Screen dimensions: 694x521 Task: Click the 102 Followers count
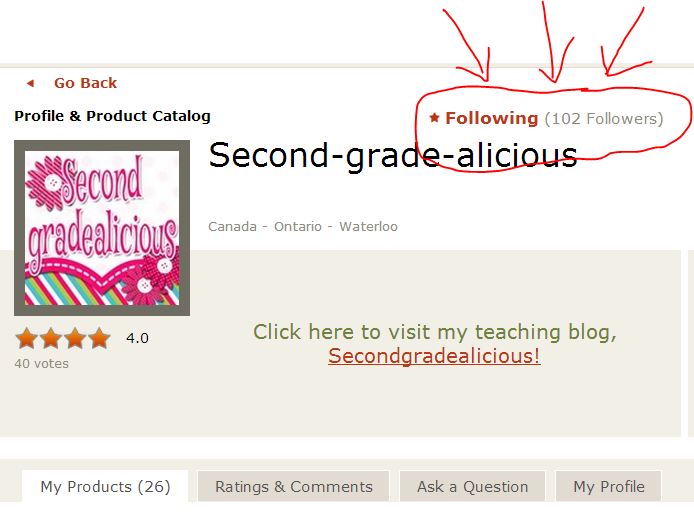pyautogui.click(x=604, y=119)
